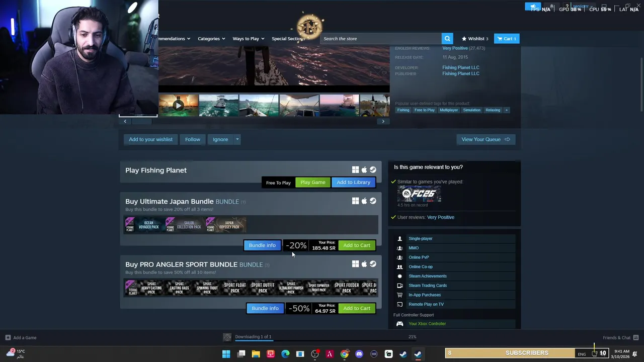Click the Steam Achievements icon
644x362 pixels.
[400, 276]
